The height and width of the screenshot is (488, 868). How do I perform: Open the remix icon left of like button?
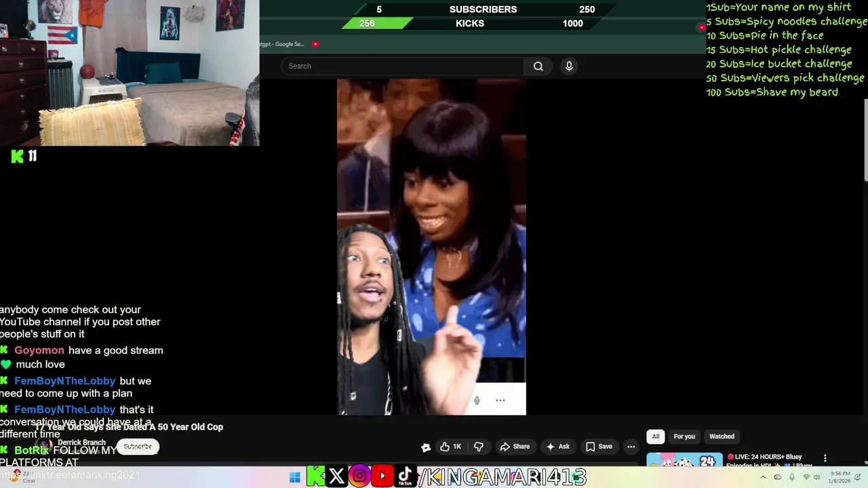[x=426, y=447]
